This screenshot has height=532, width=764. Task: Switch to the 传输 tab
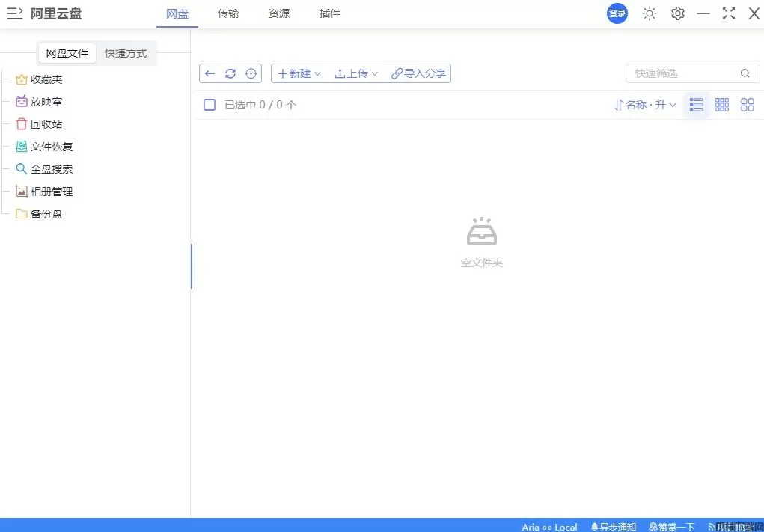coord(228,13)
